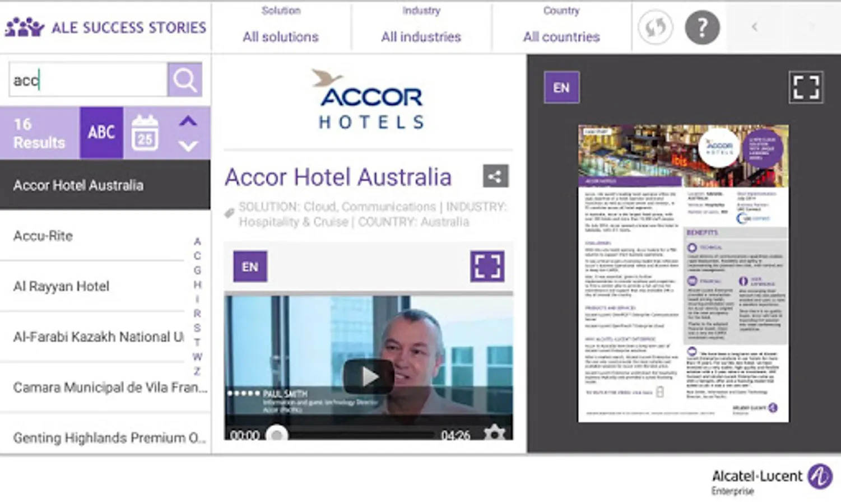Click the refresh/reset filters icon
Screen dimensions: 841x504
point(656,27)
